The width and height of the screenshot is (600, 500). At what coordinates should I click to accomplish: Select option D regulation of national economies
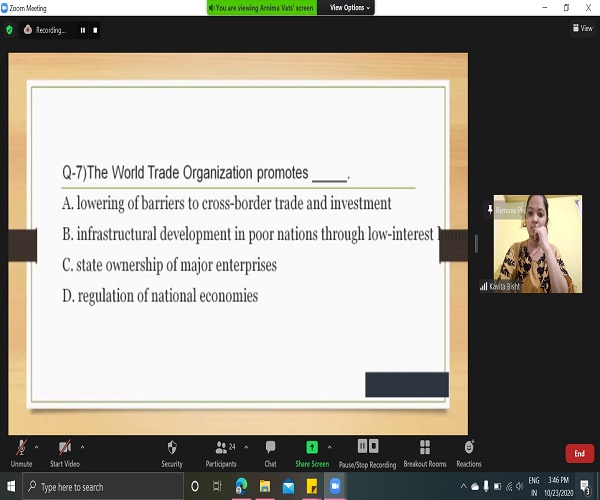coord(160,296)
